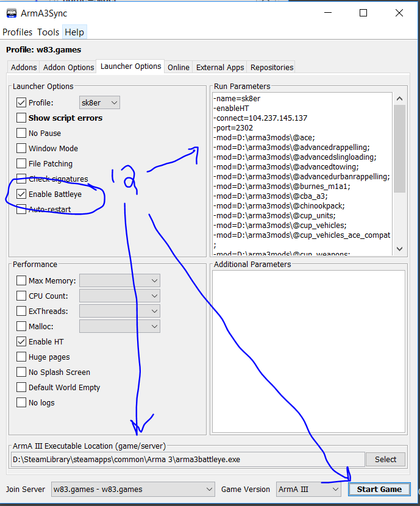Click the @cba_a3 mod line
The image size is (420, 506).
tap(270, 196)
